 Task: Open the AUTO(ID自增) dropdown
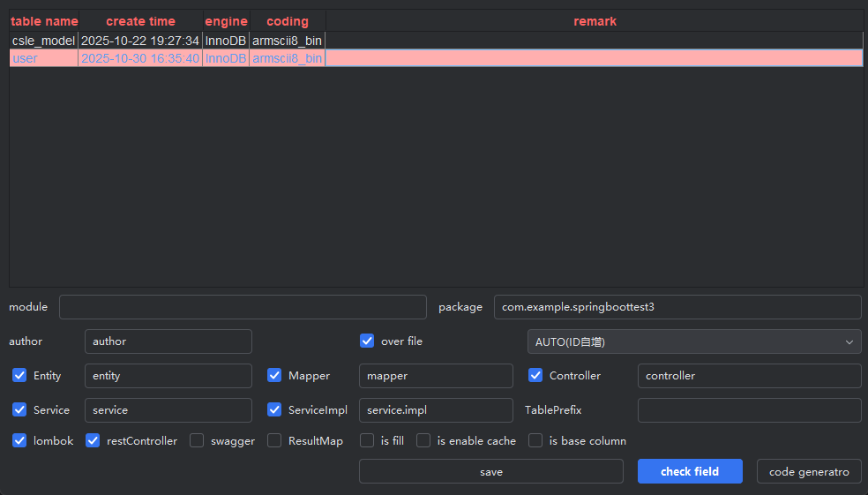point(693,341)
